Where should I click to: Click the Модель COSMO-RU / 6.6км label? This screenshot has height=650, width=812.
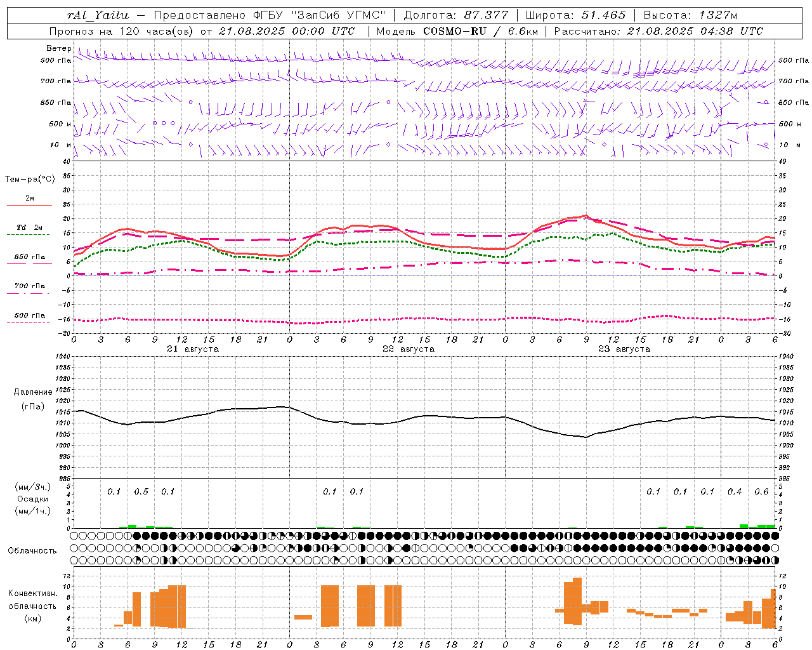coord(457,31)
